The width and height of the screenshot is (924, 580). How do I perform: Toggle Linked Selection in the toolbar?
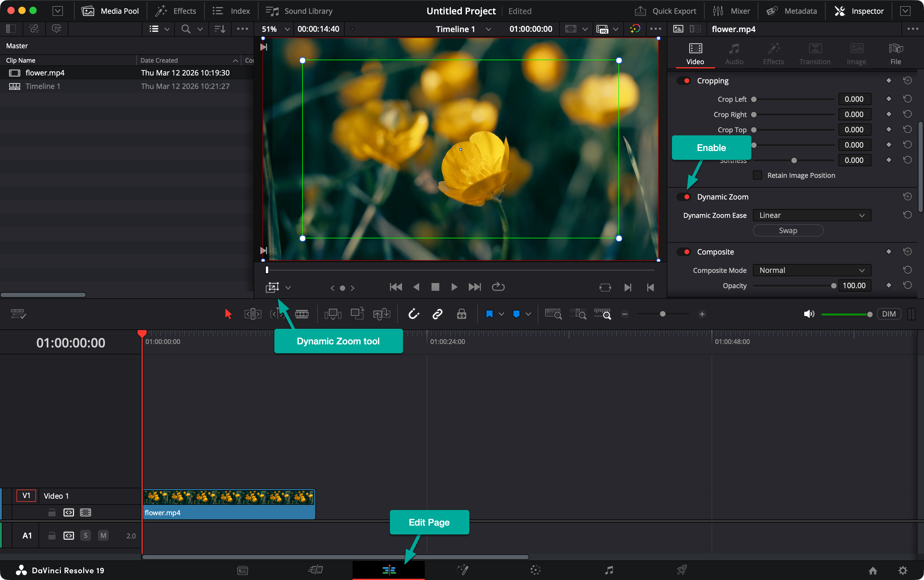coord(437,314)
